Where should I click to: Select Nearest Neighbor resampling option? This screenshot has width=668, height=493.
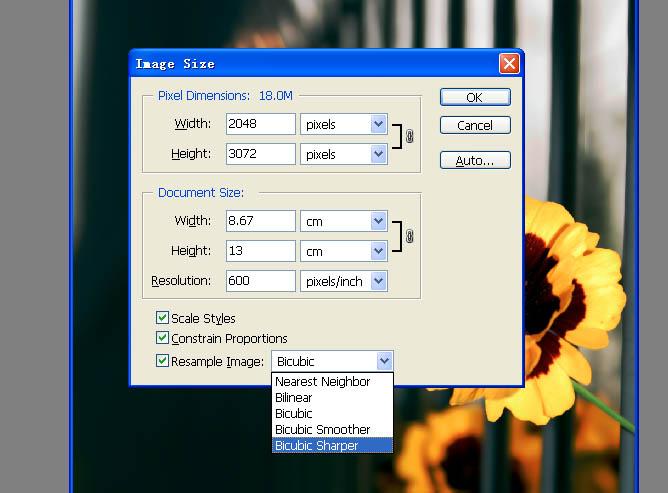pyautogui.click(x=332, y=381)
